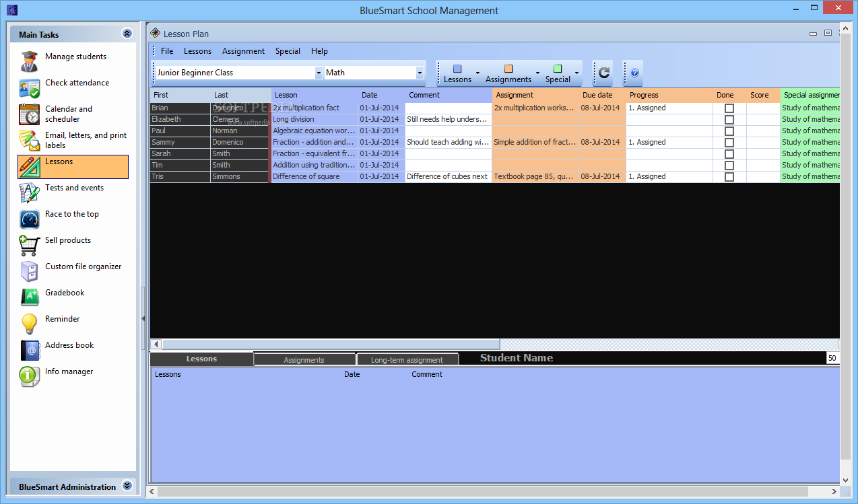Click the refresh arrow toolbar icon

click(604, 73)
